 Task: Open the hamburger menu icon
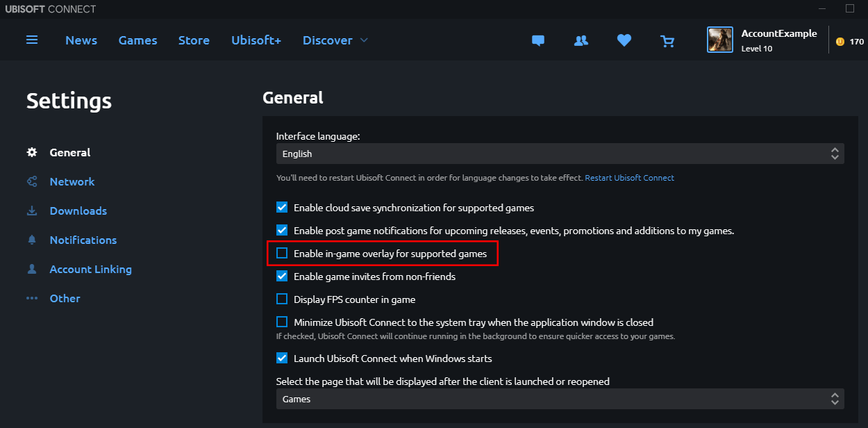click(32, 40)
